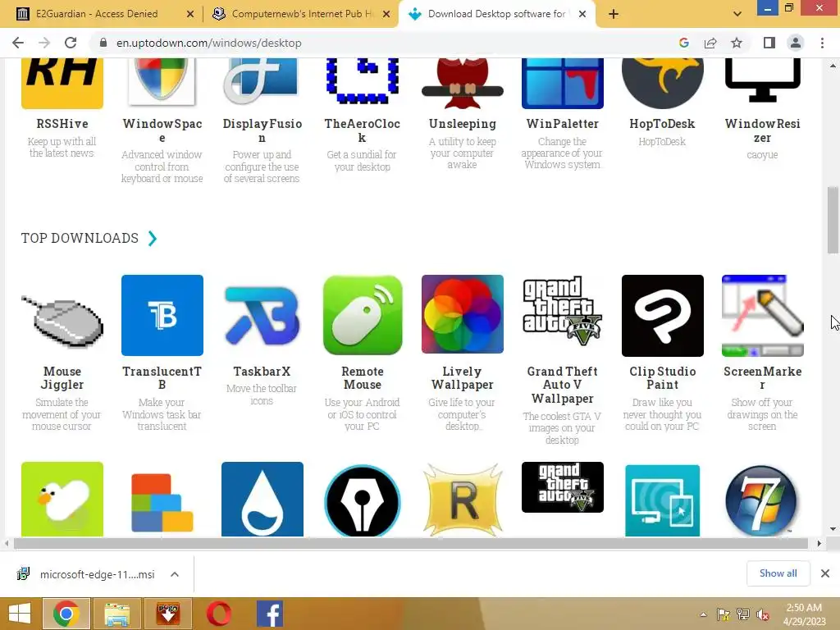The image size is (840, 630).
Task: Close the downloads bar
Action: pyautogui.click(x=825, y=573)
